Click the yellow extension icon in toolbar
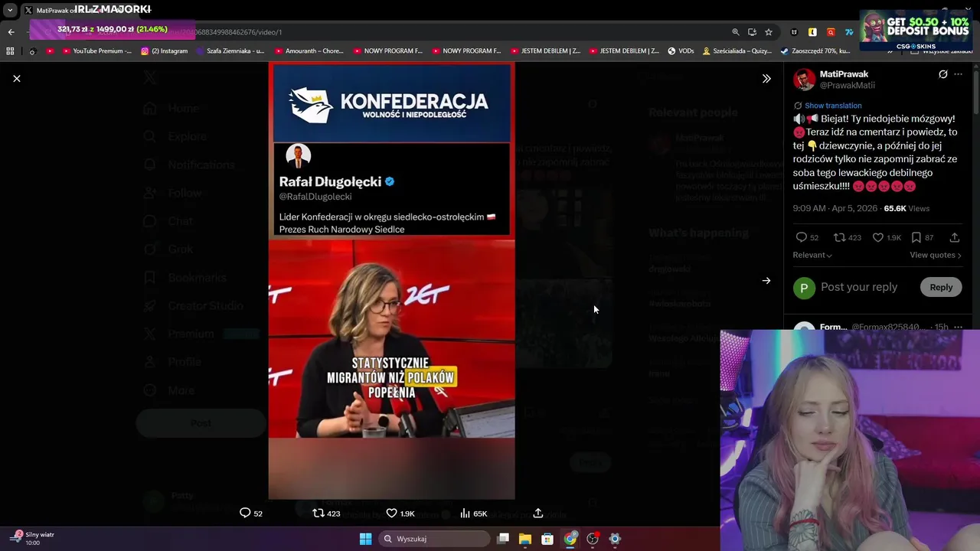980x551 pixels. (812, 32)
